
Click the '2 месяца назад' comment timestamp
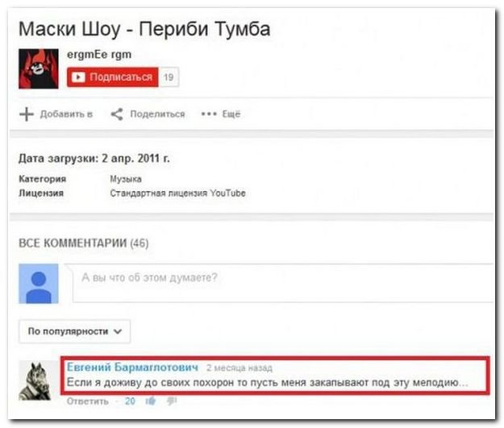pyautogui.click(x=240, y=368)
